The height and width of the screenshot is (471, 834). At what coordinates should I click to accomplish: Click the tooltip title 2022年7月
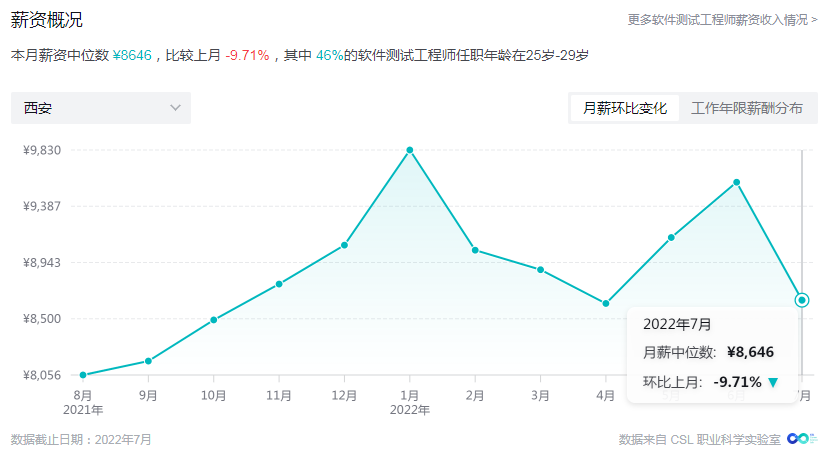tap(677, 324)
